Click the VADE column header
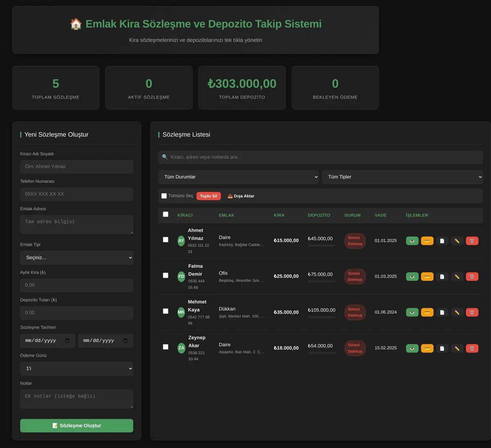 (x=381, y=215)
